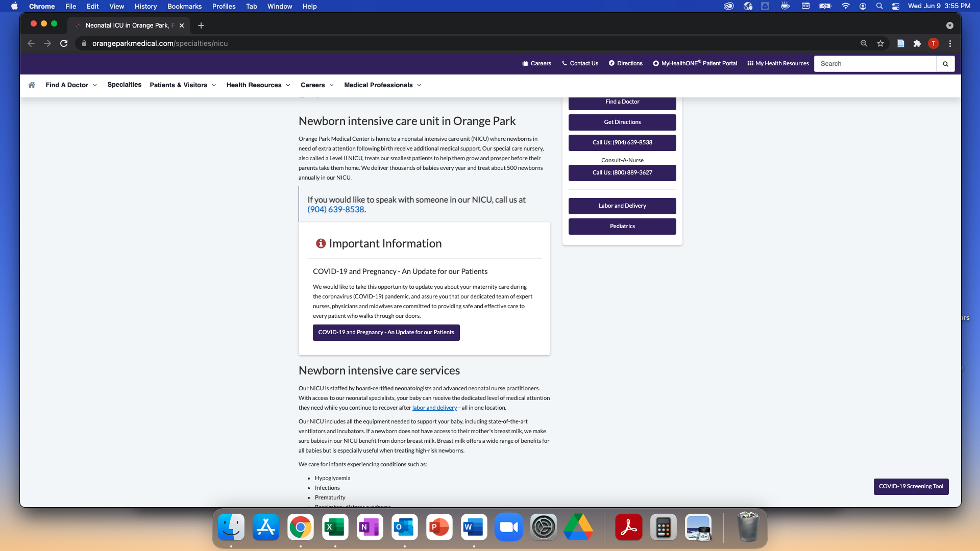Viewport: 980px width, 551px height.
Task: Click the search magnifier button
Action: tap(945, 64)
